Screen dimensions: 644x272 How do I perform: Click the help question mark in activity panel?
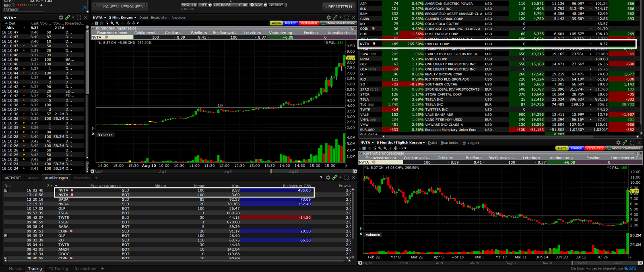[321, 178]
